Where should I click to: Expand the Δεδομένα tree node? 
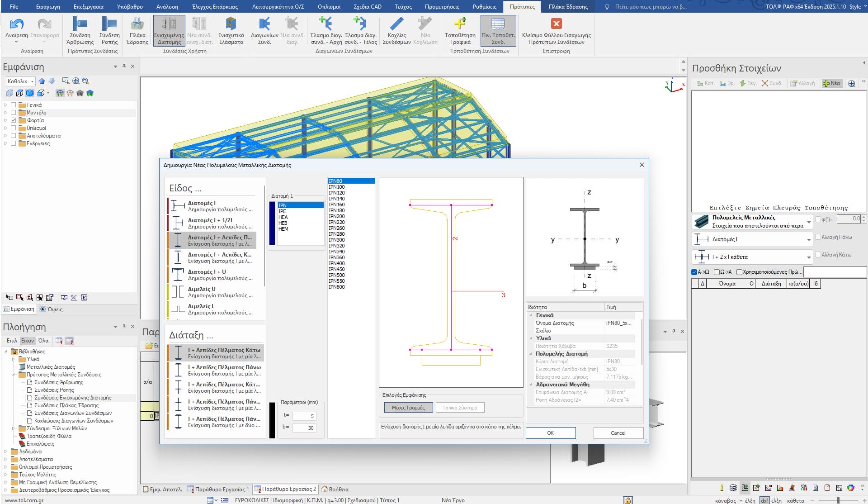pos(6,452)
